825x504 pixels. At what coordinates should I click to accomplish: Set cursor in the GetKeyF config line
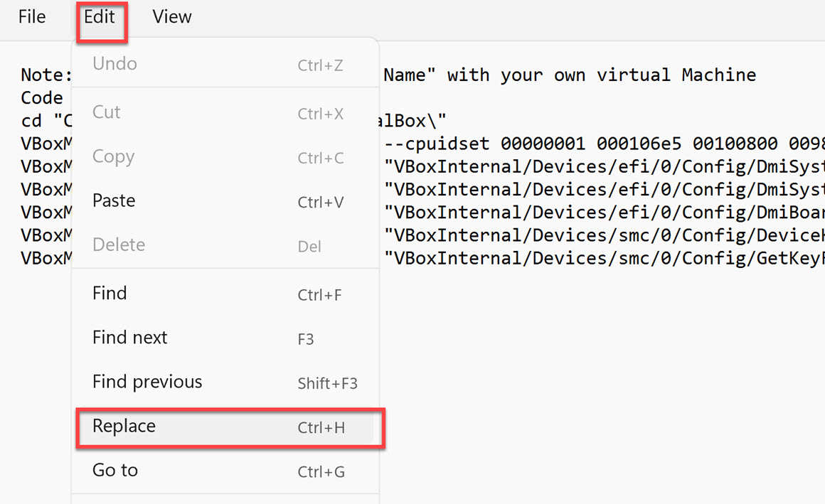point(605,258)
